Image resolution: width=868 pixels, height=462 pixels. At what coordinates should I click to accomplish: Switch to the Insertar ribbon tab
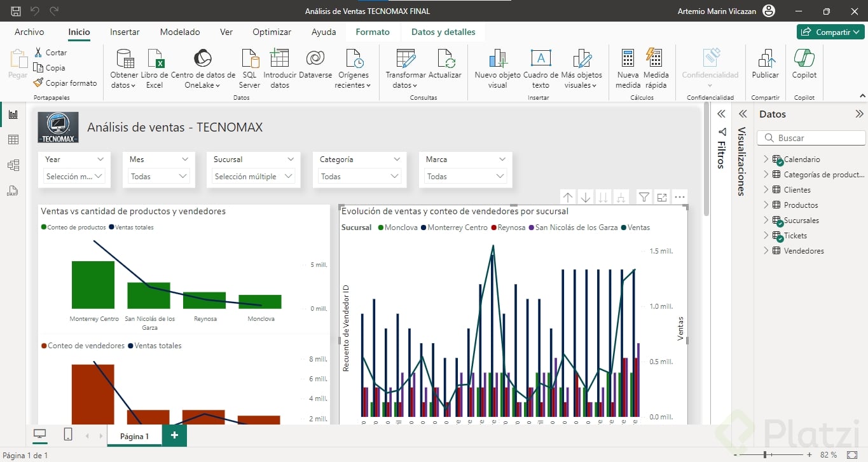(125, 32)
